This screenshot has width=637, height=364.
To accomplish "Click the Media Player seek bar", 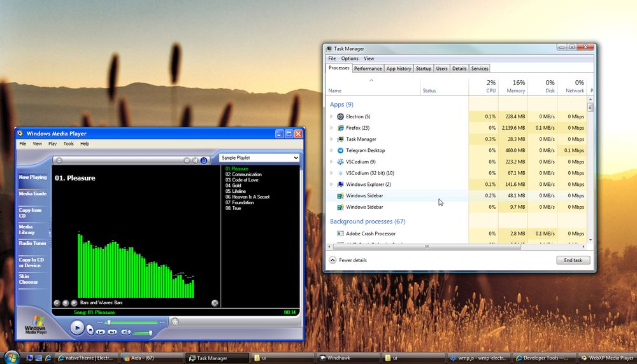I will (x=132, y=323).
